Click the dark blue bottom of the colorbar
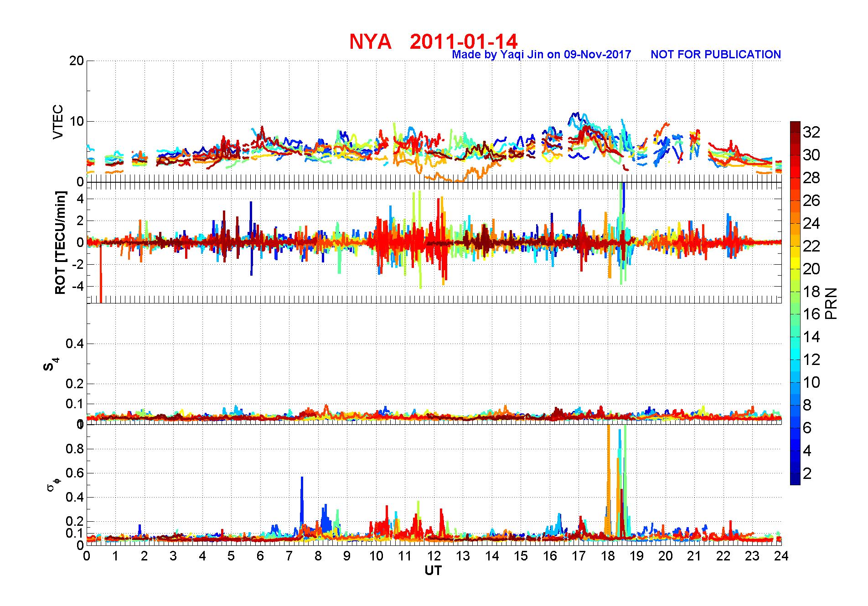868x606 pixels. (x=795, y=480)
